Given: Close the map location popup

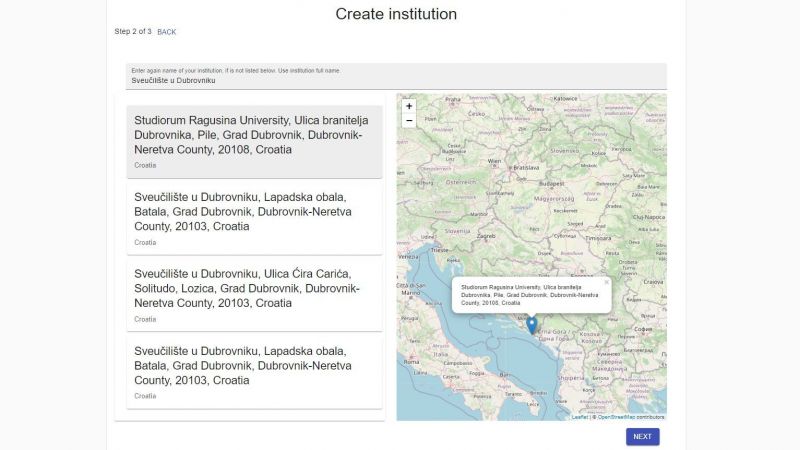Looking at the screenshot, I should click(606, 282).
